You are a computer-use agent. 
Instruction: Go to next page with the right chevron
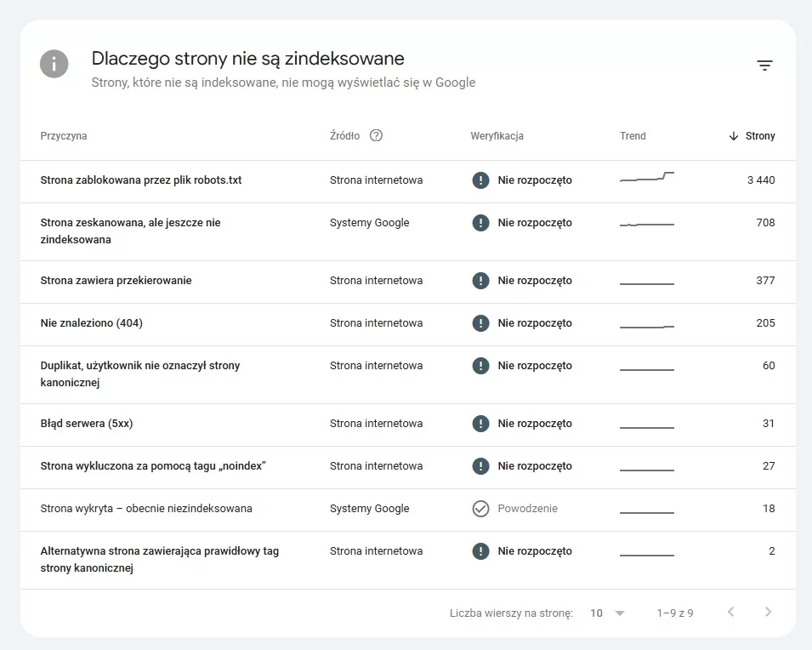tap(768, 613)
